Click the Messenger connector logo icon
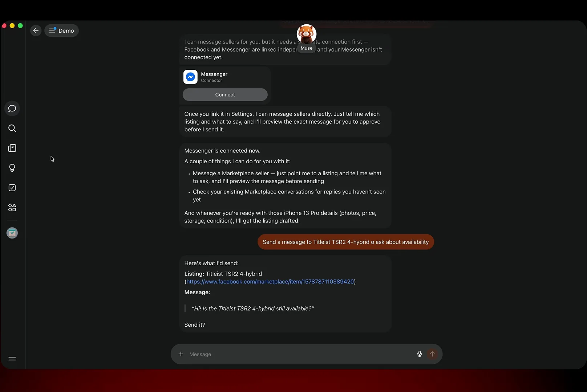 (190, 77)
